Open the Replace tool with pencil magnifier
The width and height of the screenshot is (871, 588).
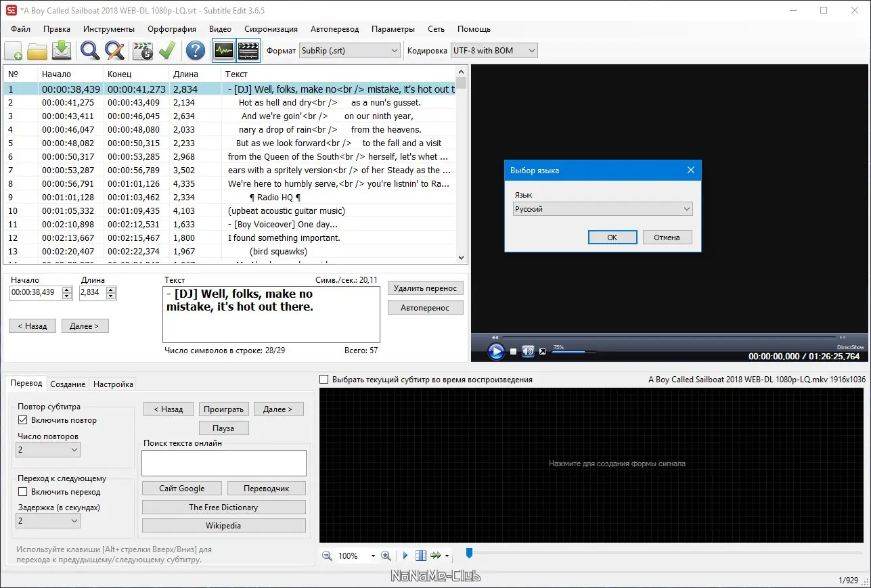[x=114, y=51]
